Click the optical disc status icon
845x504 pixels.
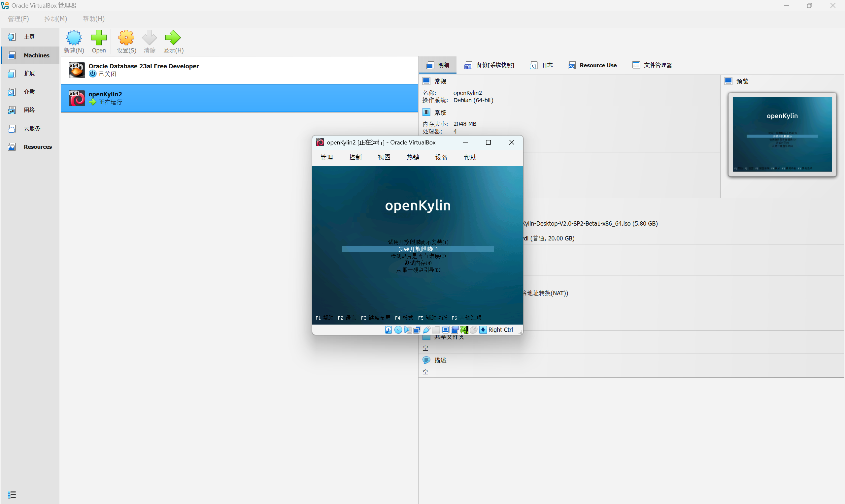(398, 330)
